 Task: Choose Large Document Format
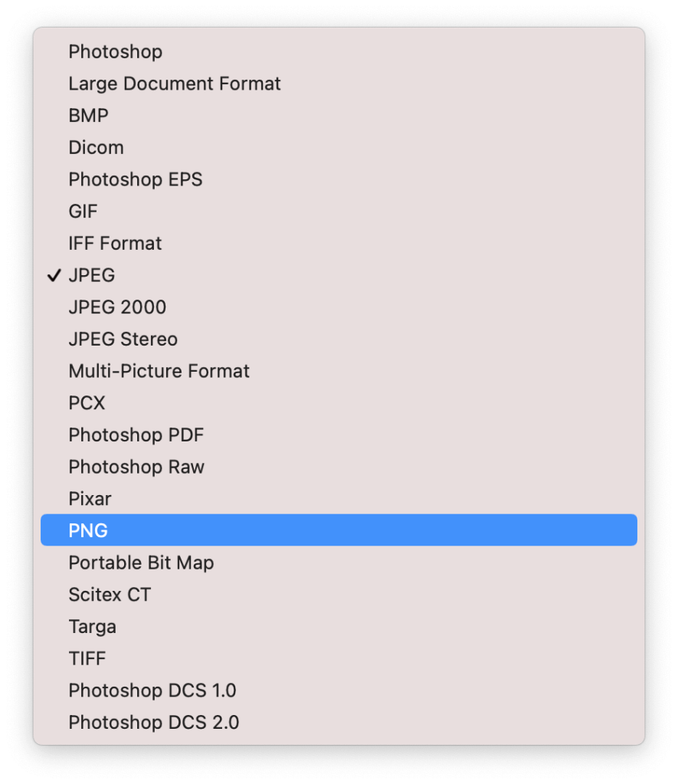339,84
